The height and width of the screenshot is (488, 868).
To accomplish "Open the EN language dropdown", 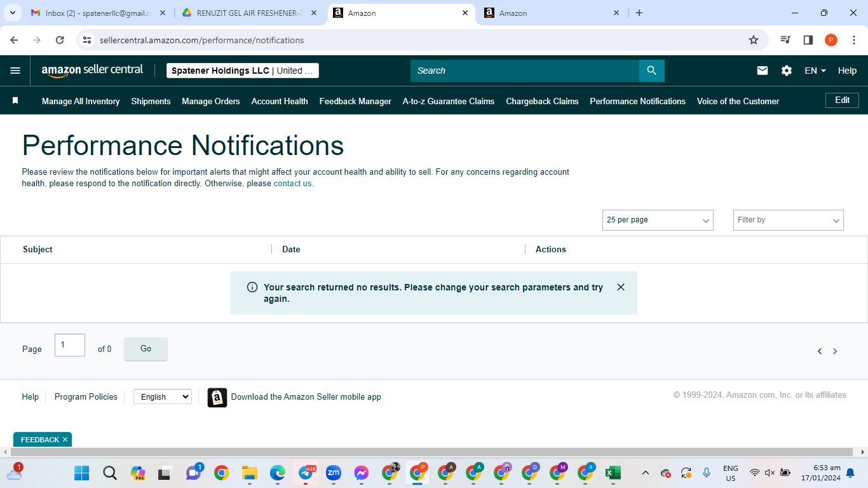I will pyautogui.click(x=815, y=71).
